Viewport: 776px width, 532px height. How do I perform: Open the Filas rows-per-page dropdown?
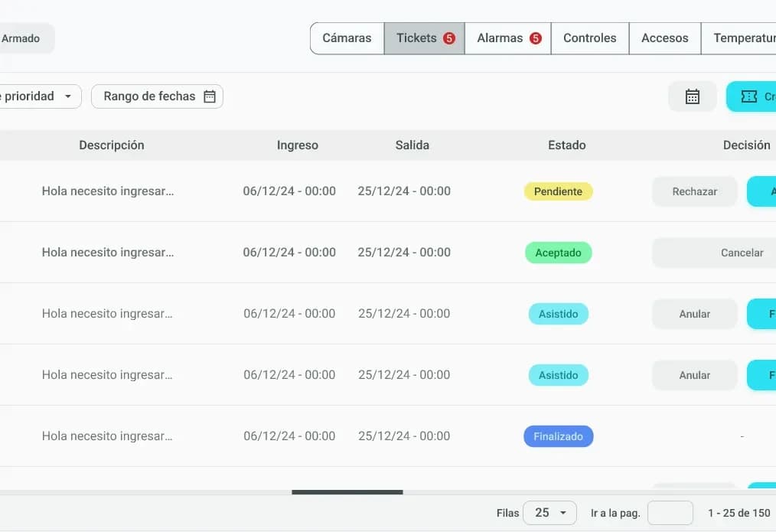pyautogui.click(x=549, y=513)
